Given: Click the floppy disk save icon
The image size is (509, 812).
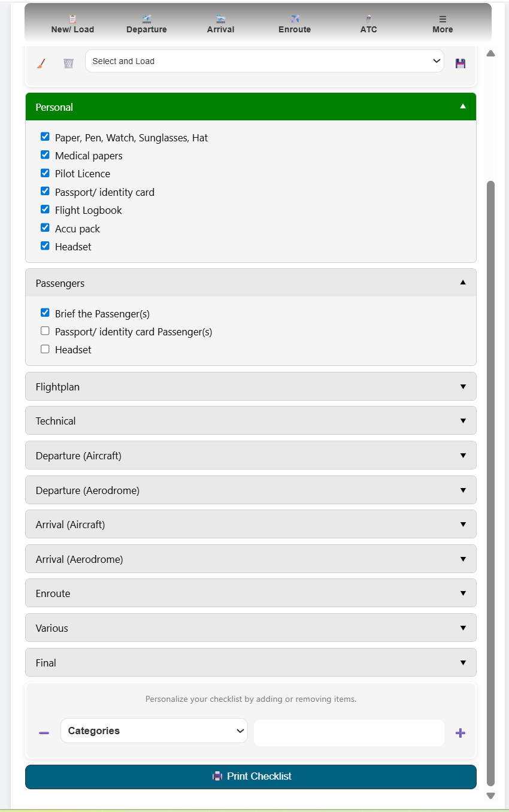Looking at the screenshot, I should pyautogui.click(x=460, y=63).
